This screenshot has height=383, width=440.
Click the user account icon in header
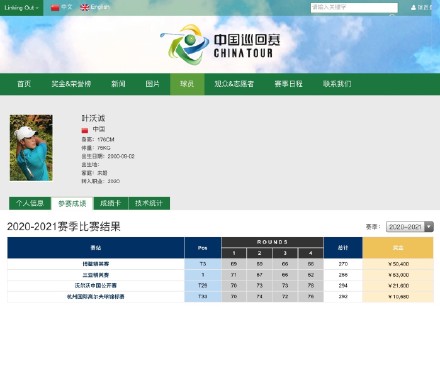click(x=413, y=7)
